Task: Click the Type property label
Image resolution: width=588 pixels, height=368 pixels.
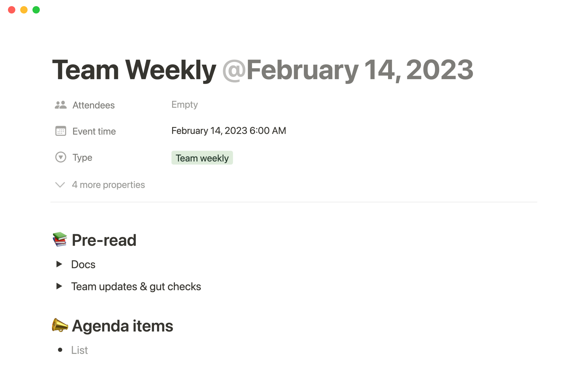Action: (x=82, y=158)
